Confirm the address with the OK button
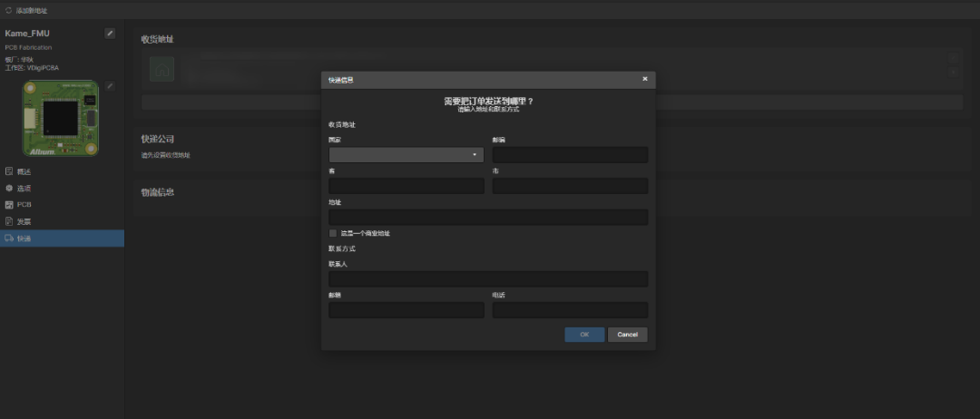Image resolution: width=980 pixels, height=419 pixels. 584,335
